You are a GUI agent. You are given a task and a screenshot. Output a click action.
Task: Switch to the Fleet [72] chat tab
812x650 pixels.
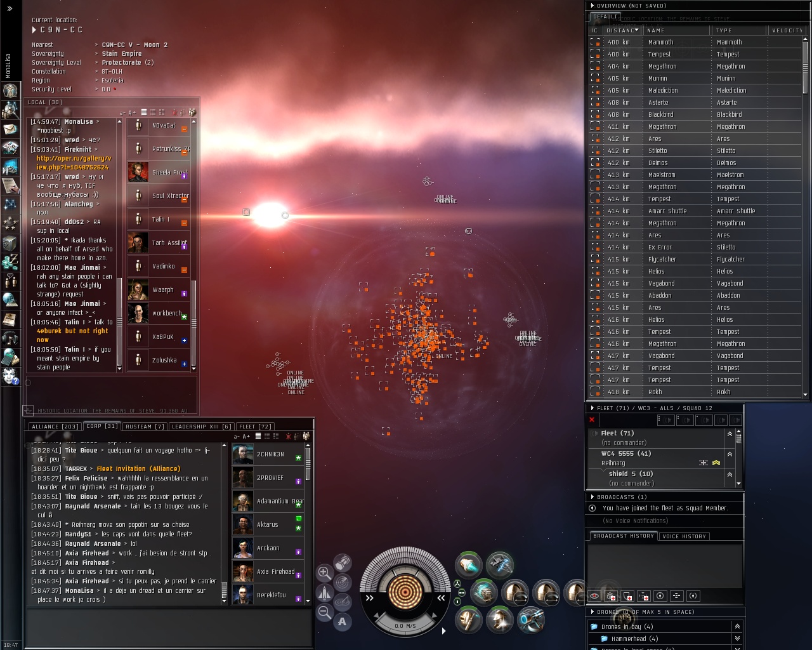point(255,427)
